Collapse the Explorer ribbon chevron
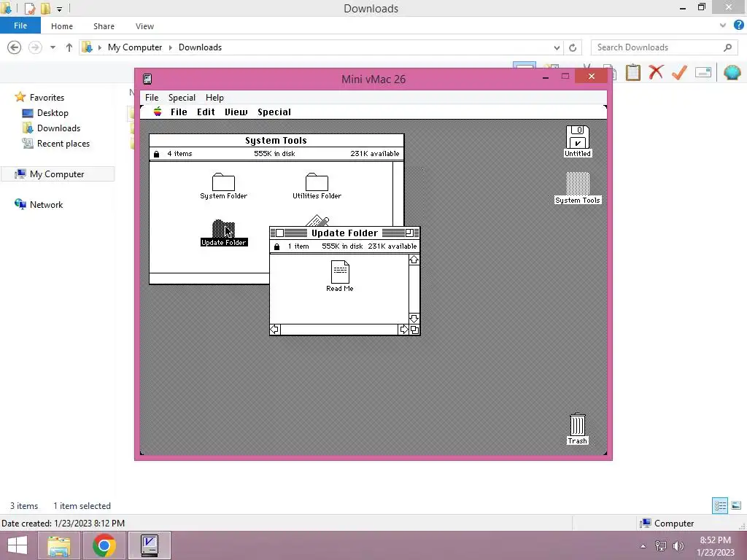This screenshot has width=747, height=560. click(723, 26)
